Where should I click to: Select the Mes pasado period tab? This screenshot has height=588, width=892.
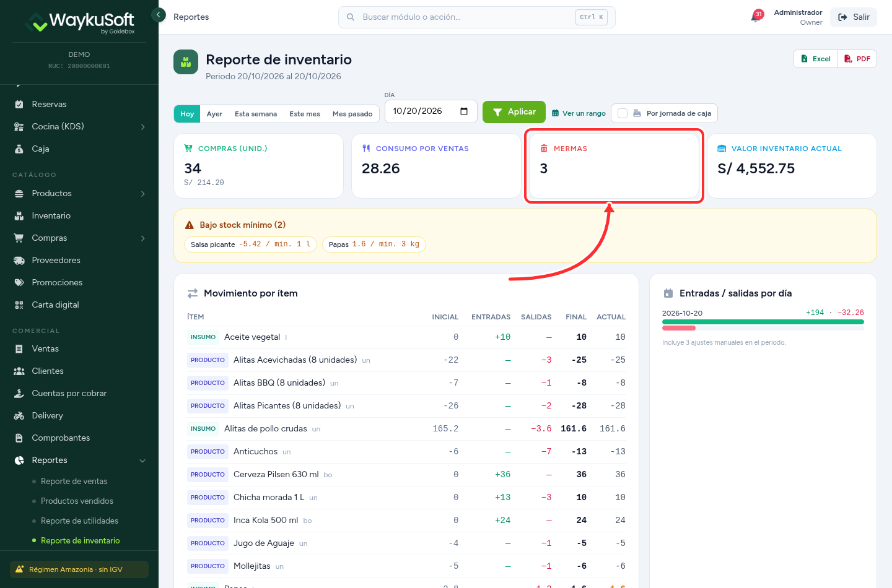[x=352, y=114]
